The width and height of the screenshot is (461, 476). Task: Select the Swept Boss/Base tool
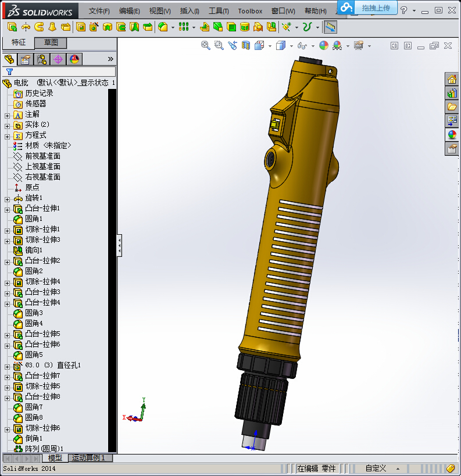[39, 27]
